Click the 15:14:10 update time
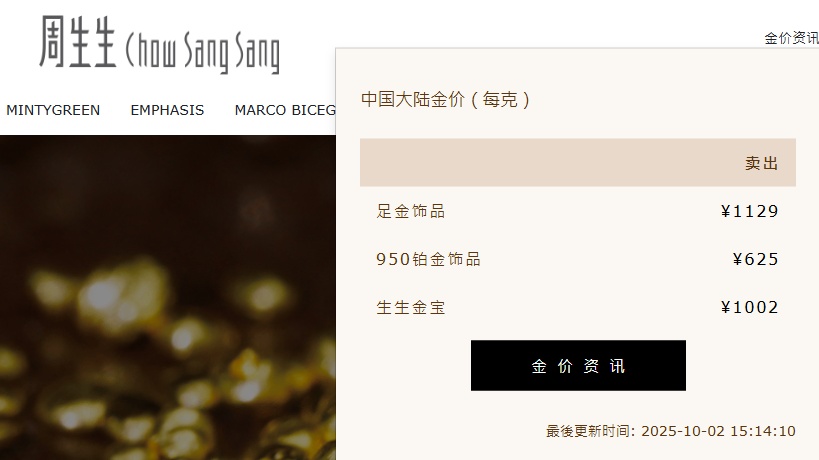This screenshot has height=460, width=819. (763, 431)
